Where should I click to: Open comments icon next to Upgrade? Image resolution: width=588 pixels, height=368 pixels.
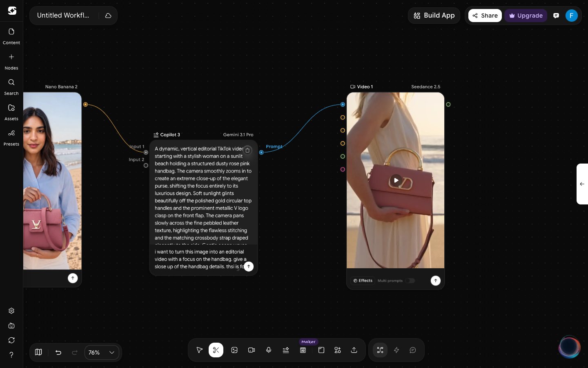coord(556,16)
